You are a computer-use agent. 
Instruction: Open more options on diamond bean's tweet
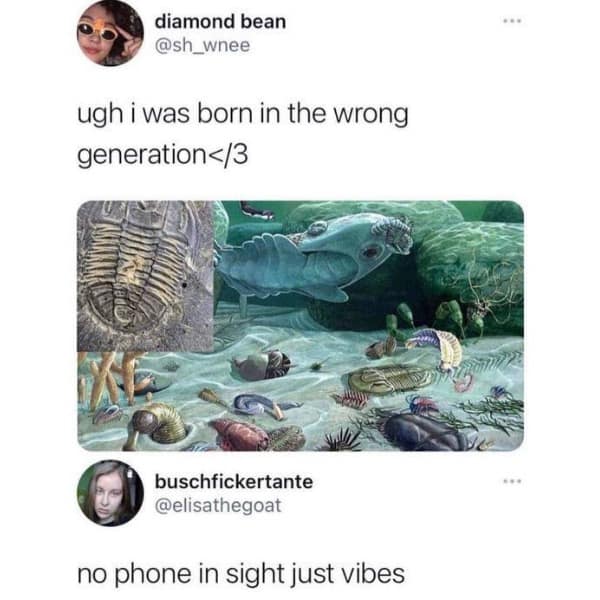[512, 21]
